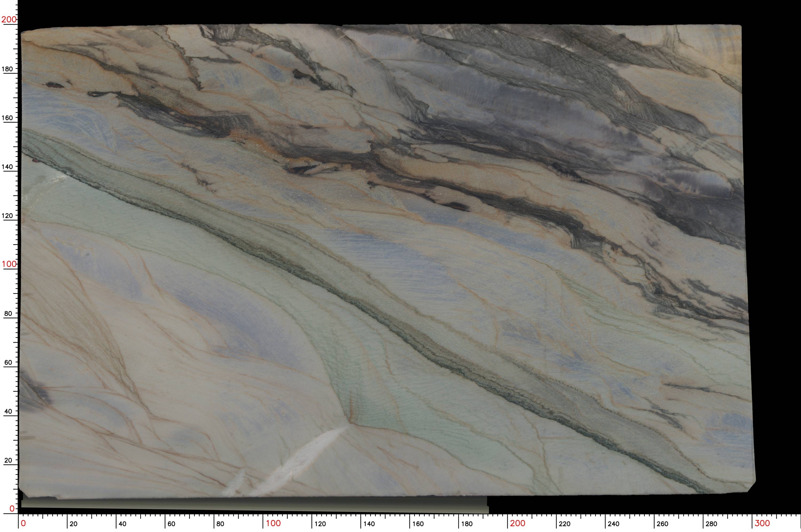Click the 20 label on the vertical ruler
This screenshot has width=801, height=532.
8,460
